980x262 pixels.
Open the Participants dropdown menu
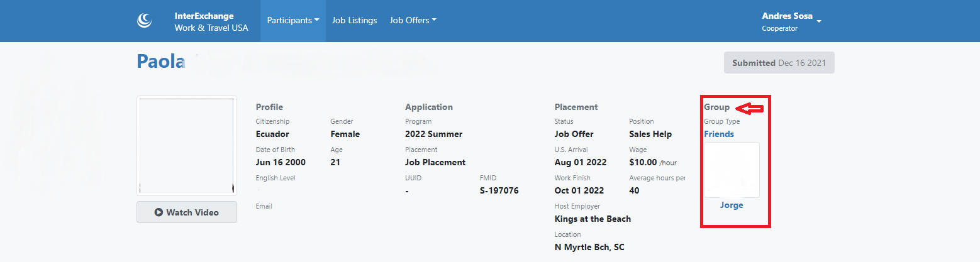click(x=293, y=20)
